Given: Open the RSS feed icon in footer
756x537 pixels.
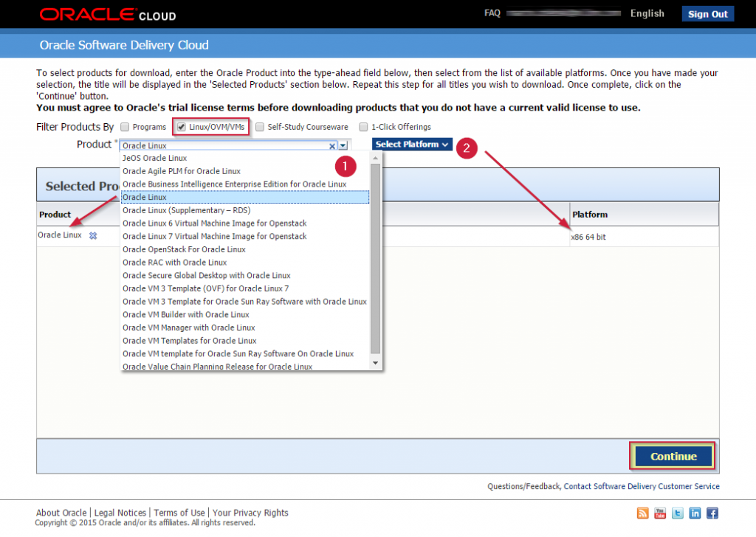Looking at the screenshot, I should [642, 513].
